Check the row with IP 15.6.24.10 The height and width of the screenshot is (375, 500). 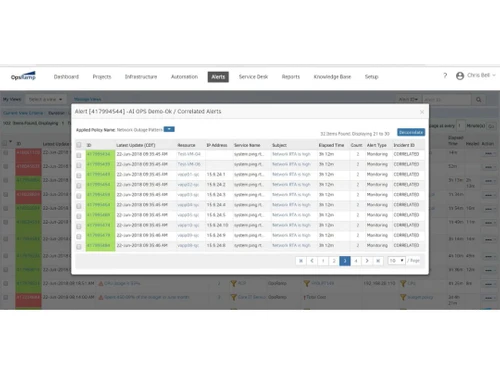point(79,226)
